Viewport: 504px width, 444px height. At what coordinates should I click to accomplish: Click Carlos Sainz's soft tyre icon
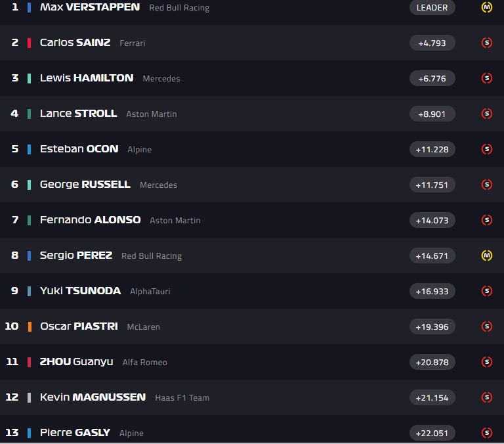(486, 43)
